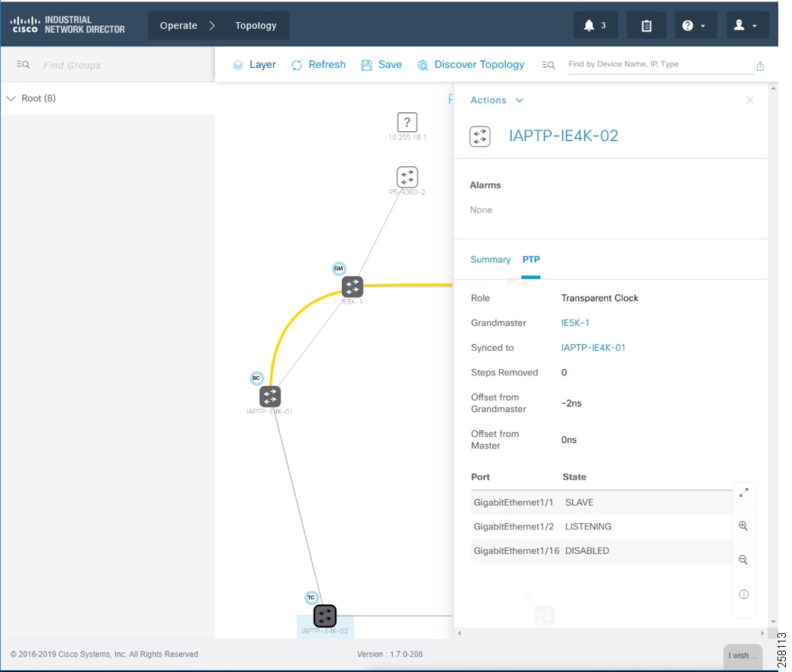Open the clipboard tasks icon in header
Image resolution: width=792 pixels, height=672 pixels.
click(x=646, y=25)
